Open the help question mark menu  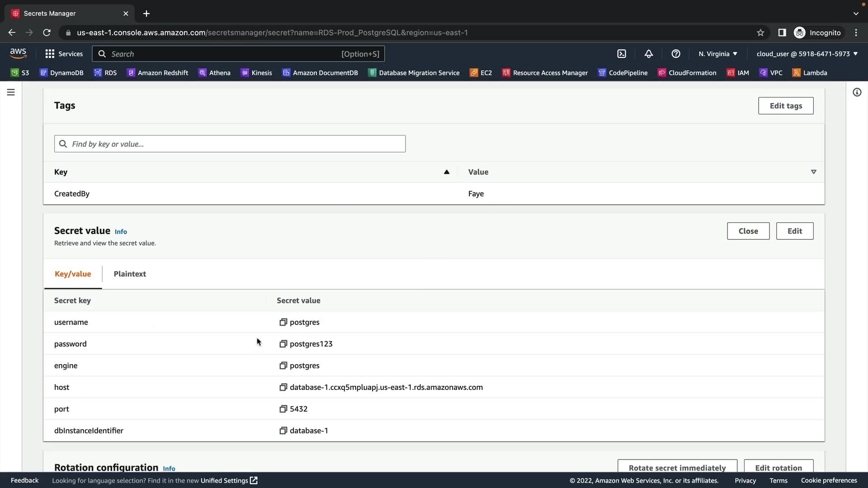click(x=676, y=54)
